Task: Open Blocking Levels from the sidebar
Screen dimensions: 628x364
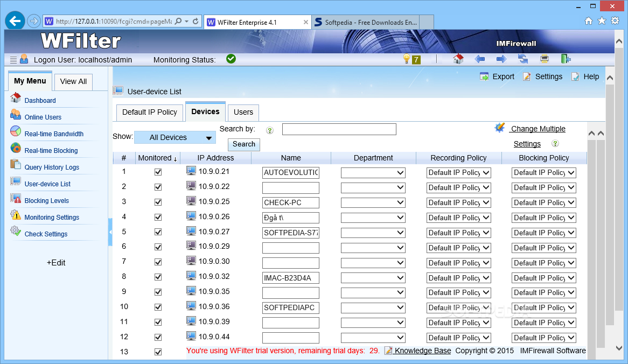Action: tap(46, 201)
